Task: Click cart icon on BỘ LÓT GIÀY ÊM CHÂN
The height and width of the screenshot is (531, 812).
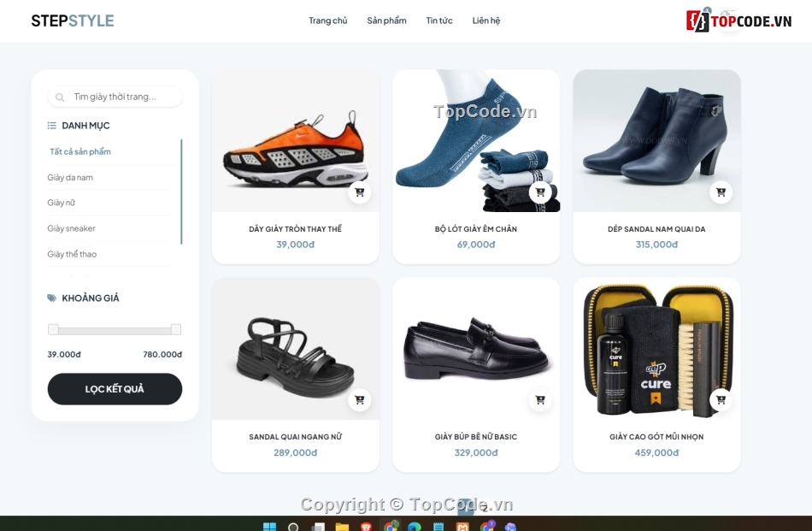Action: [540, 192]
